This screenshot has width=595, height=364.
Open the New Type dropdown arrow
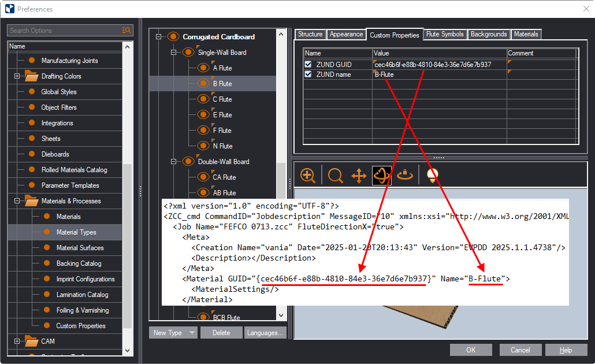[192, 333]
